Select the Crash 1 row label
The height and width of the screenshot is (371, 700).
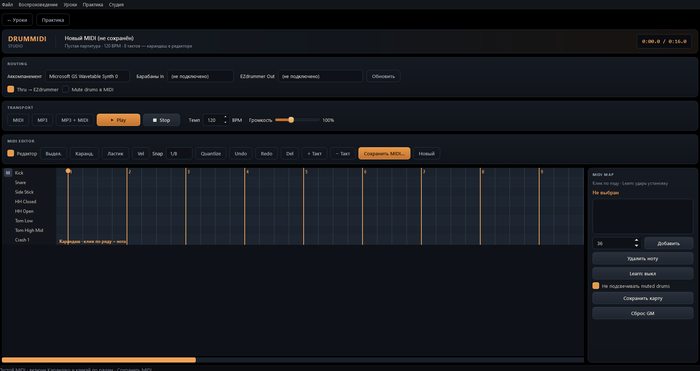[22, 240]
